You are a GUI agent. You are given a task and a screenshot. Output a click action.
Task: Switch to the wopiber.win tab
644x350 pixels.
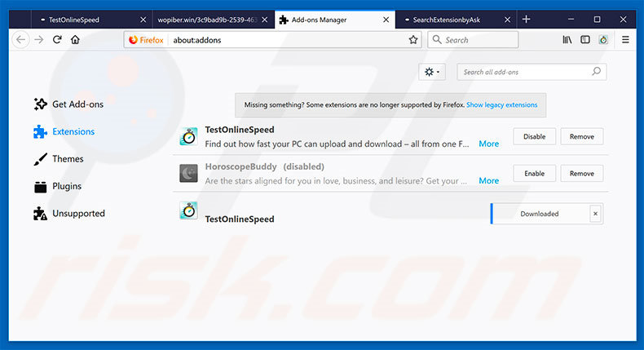(213, 20)
